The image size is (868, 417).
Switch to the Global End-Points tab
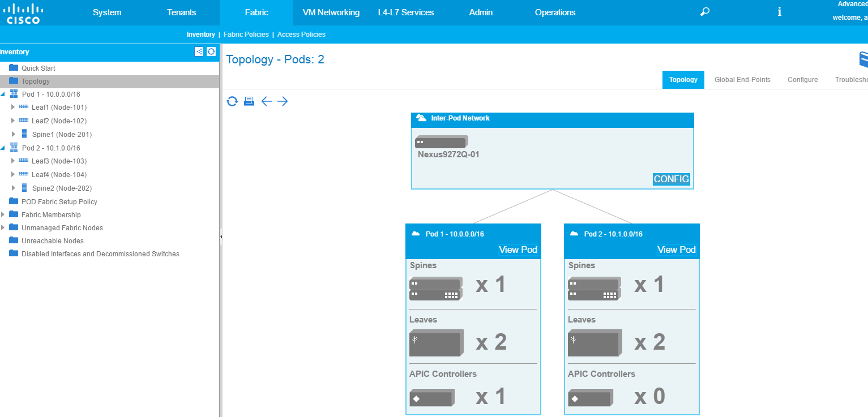point(742,80)
